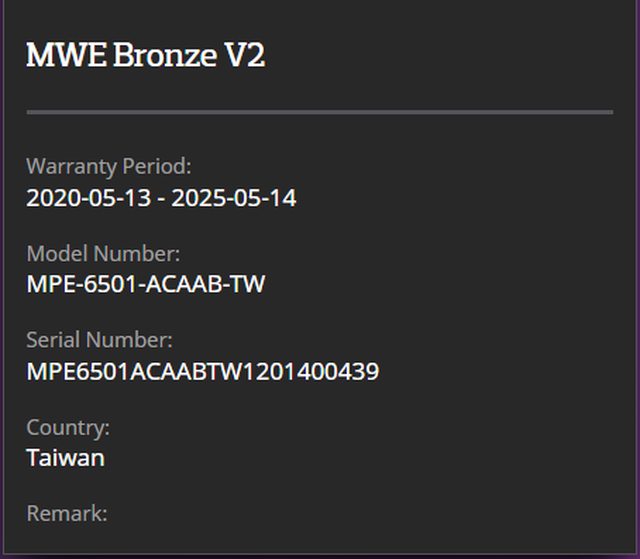Select the warranty start date 2020-05-13
Screen dimensions: 640x559
pyautogui.click(x=87, y=198)
